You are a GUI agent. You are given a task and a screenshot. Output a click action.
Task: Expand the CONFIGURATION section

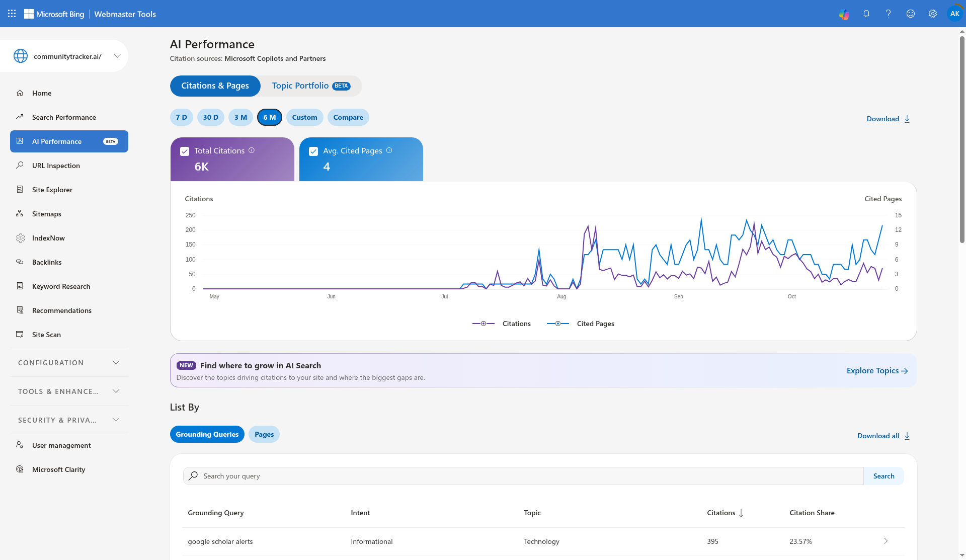click(x=69, y=363)
